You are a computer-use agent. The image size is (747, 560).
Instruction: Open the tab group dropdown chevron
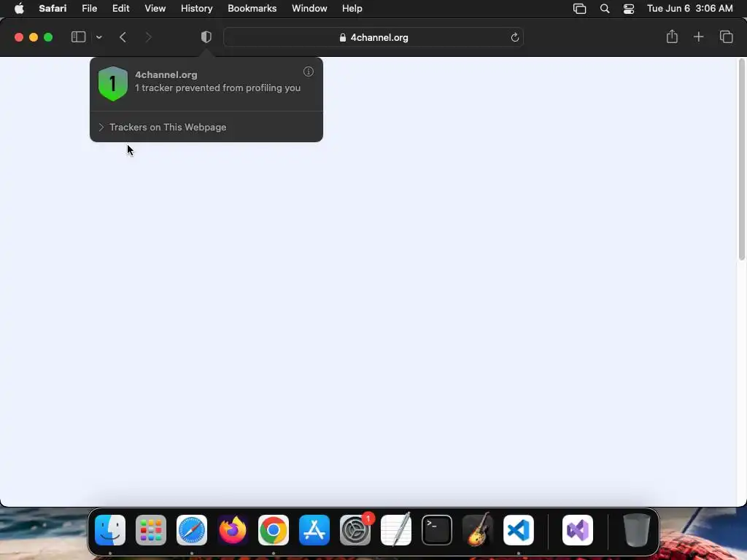point(98,37)
